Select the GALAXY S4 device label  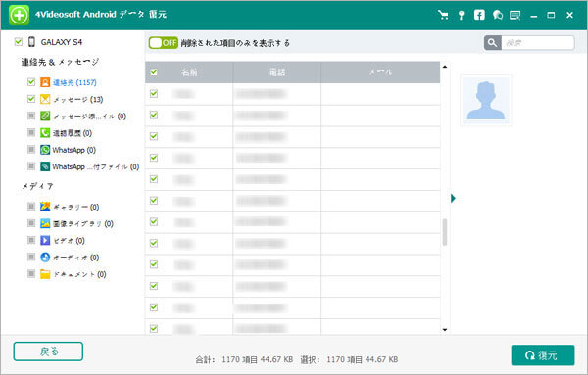pos(62,42)
